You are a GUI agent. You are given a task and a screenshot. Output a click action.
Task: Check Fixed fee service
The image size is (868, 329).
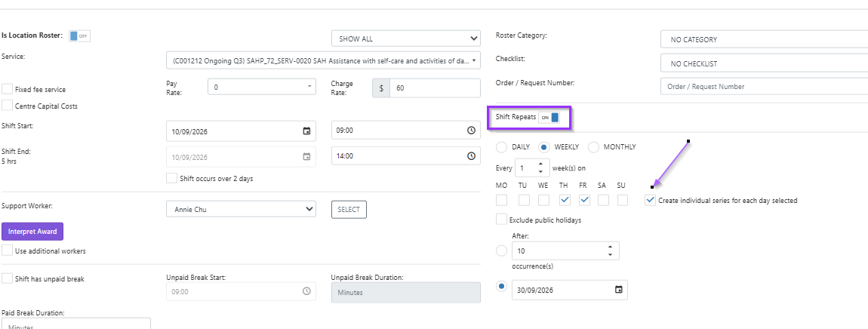click(x=8, y=89)
